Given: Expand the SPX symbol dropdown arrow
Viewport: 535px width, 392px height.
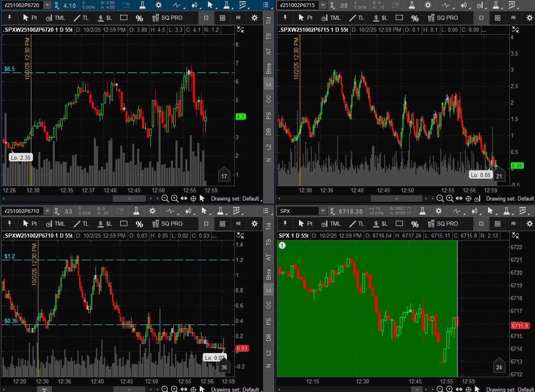Looking at the screenshot, I should pos(322,211).
